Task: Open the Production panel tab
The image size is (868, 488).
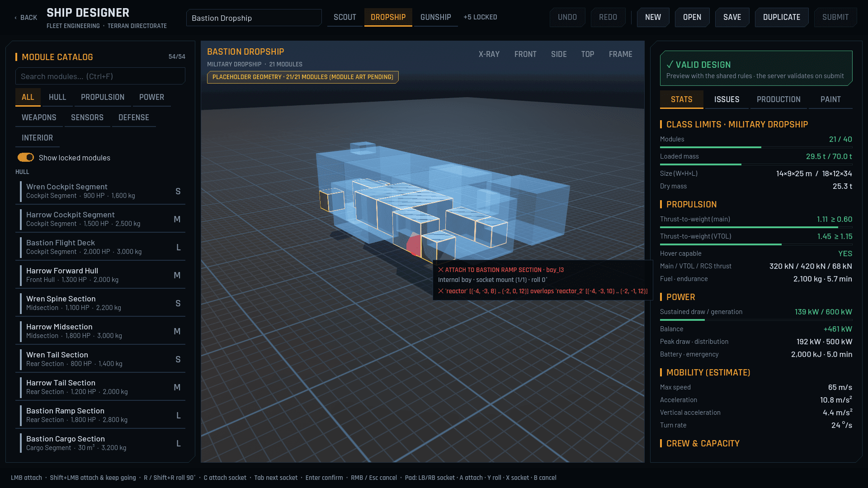Action: [778, 99]
